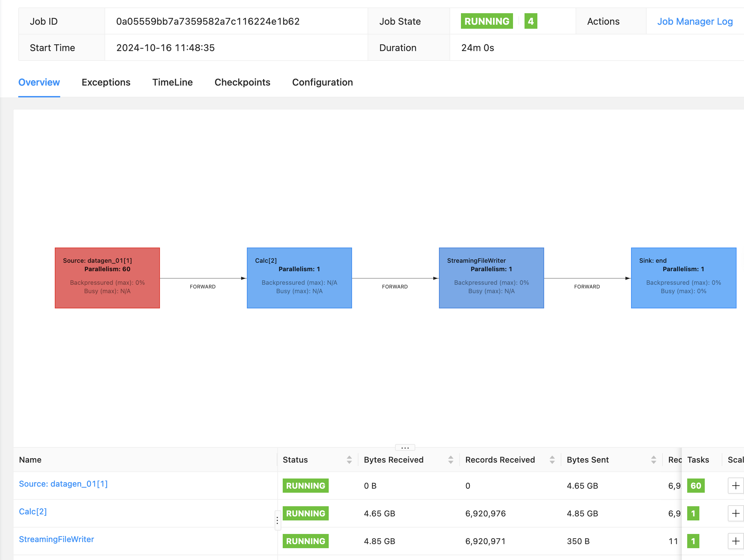Select the red Source datagen_01 graph node
The height and width of the screenshot is (560, 744).
pos(107,278)
